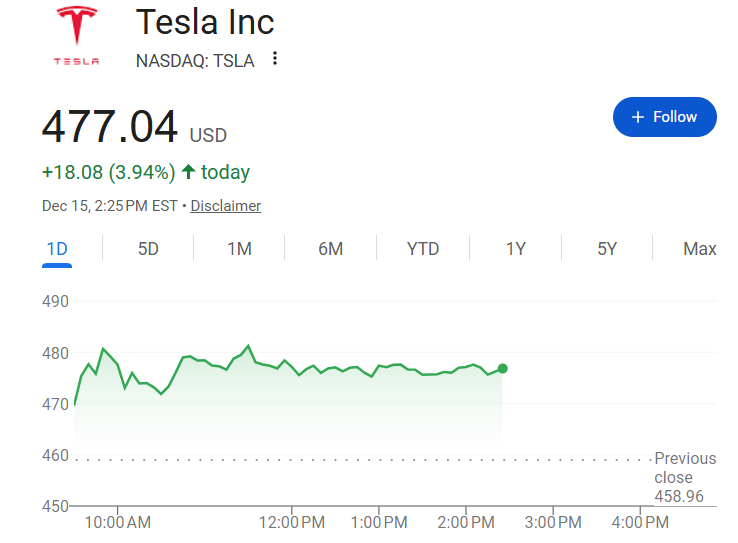The width and height of the screenshot is (738, 543).
Task: Click the 12:00 PM axis label
Action: [292, 522]
